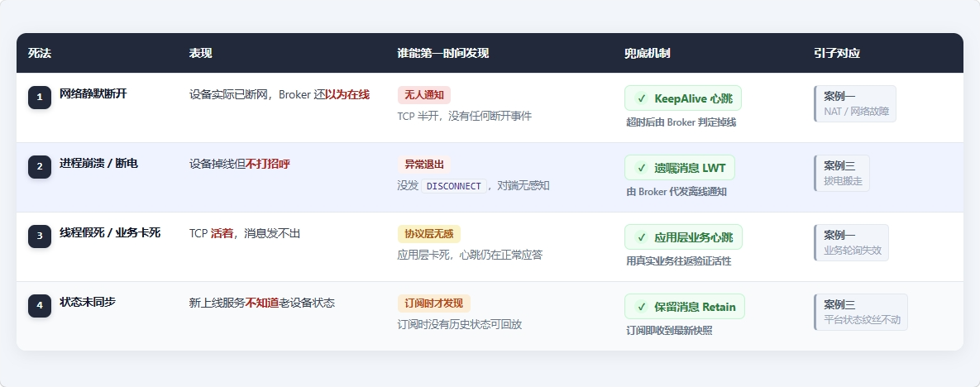
Task: Click the checkmark beside 应用层业务心跳
Action: [641, 237]
